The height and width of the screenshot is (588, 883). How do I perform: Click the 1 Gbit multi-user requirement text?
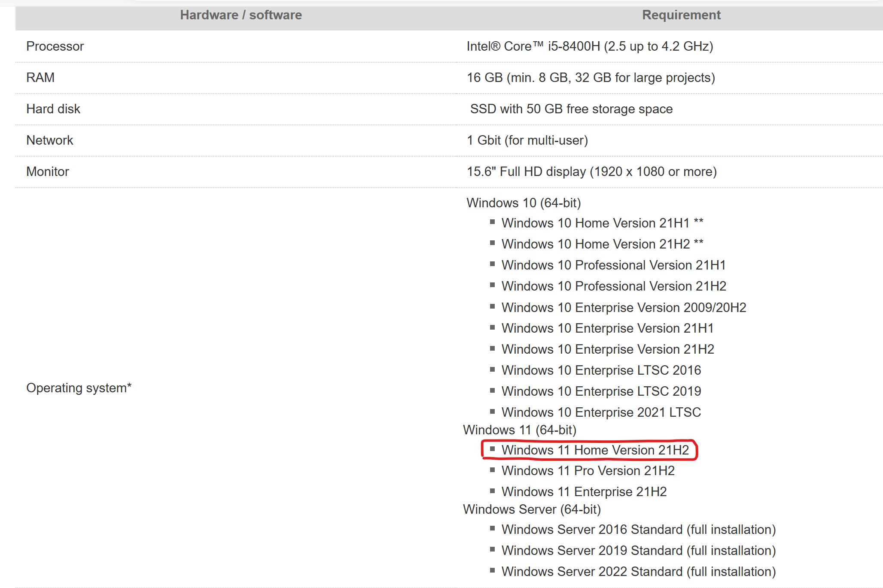coord(527,140)
